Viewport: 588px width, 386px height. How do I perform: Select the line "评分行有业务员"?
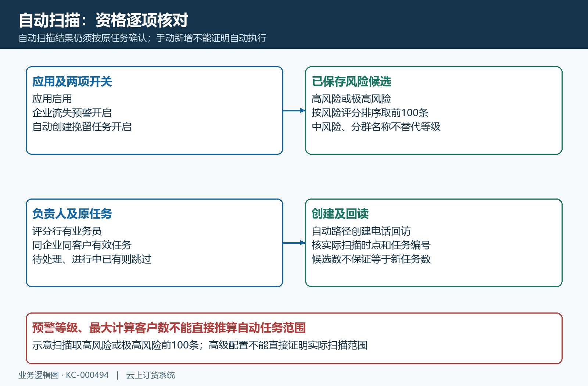tap(67, 231)
